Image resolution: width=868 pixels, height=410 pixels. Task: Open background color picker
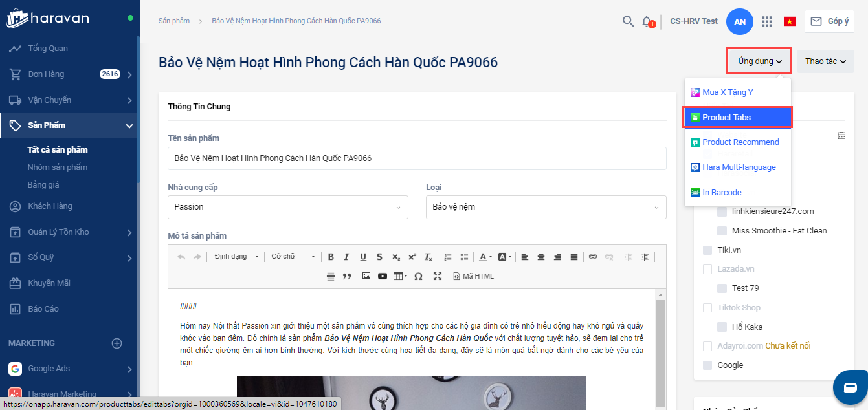click(x=506, y=257)
